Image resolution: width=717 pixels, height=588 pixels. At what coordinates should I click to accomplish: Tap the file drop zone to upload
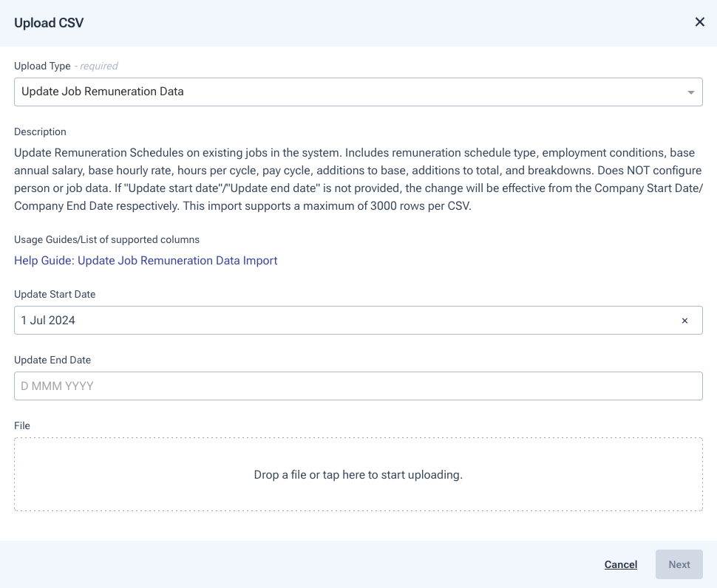358,474
